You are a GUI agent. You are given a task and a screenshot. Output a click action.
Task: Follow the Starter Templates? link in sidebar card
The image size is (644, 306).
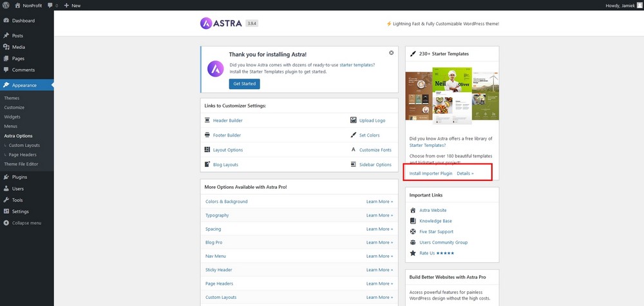tap(428, 146)
